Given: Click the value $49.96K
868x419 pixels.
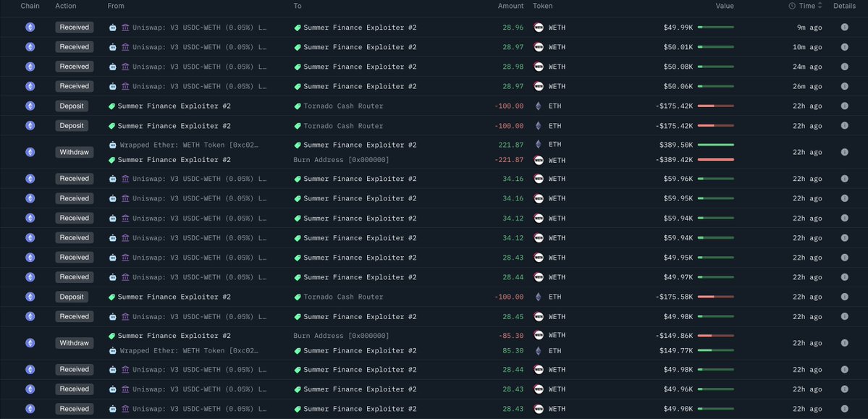Looking at the screenshot, I should (678, 389).
